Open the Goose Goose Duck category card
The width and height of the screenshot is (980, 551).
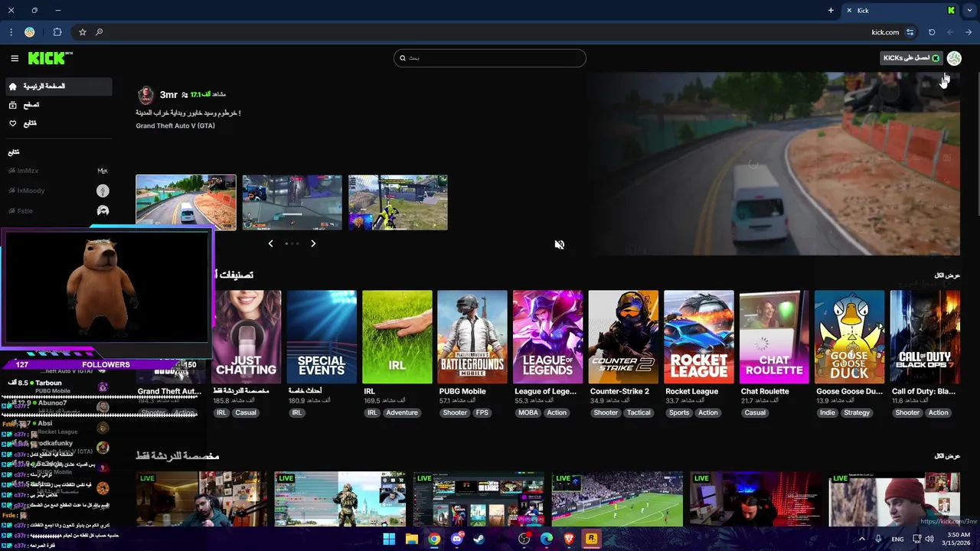pyautogui.click(x=850, y=337)
